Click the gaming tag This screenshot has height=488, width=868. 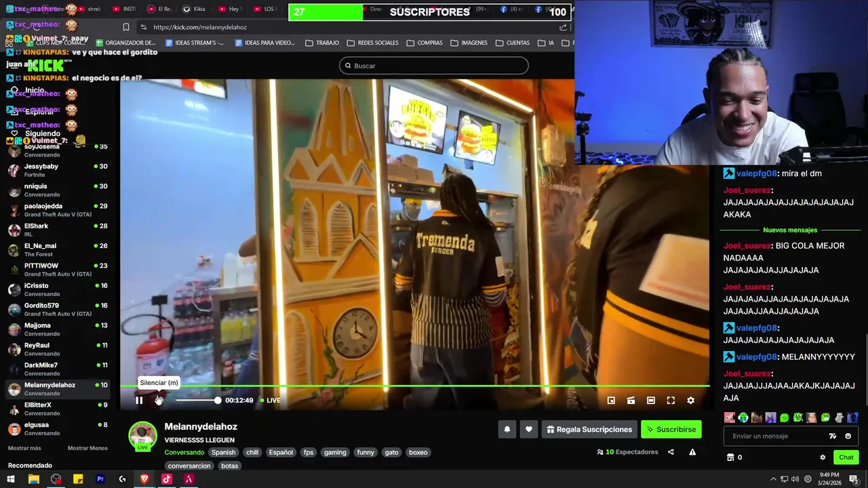click(335, 452)
